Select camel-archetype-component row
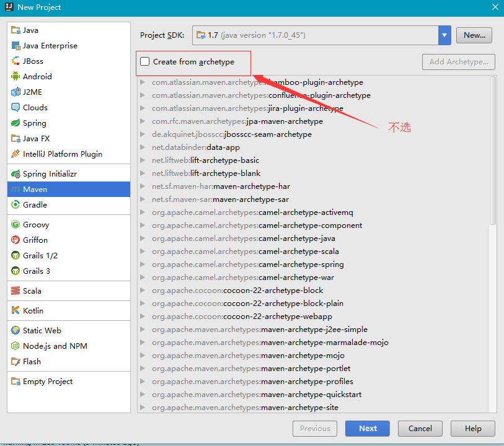The height and width of the screenshot is (446, 504). pos(314,225)
